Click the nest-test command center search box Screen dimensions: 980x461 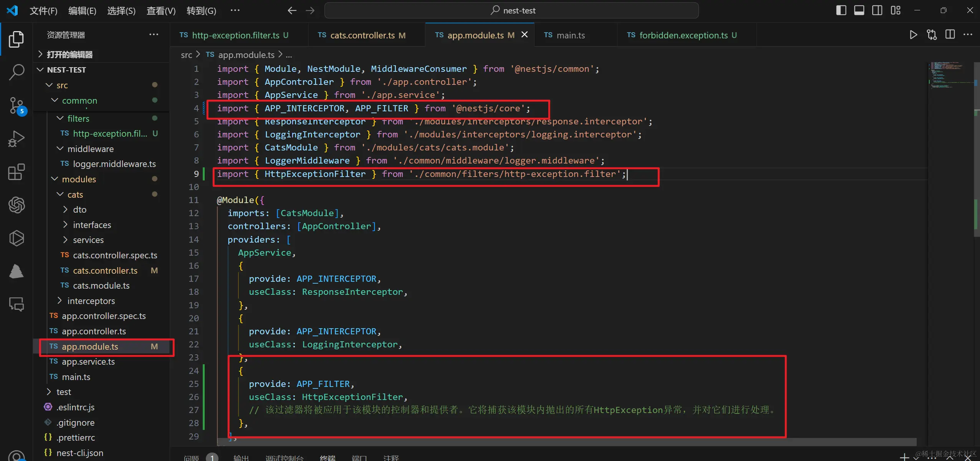tap(512, 10)
